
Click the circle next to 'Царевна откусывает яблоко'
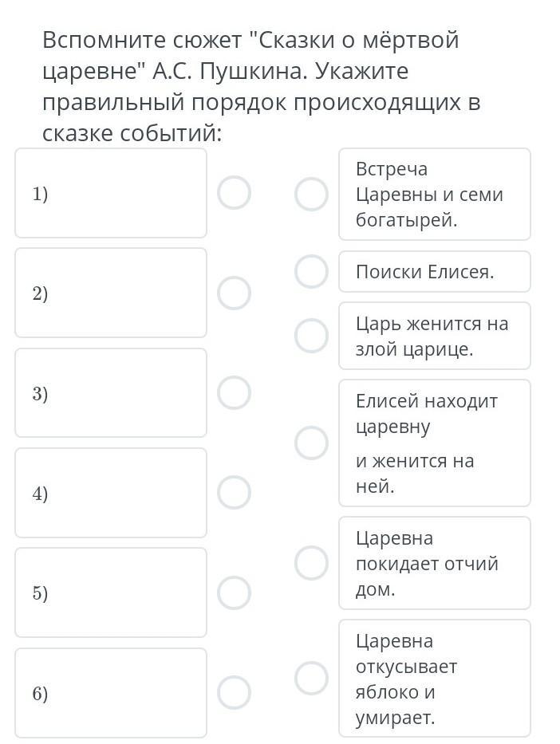click(311, 678)
